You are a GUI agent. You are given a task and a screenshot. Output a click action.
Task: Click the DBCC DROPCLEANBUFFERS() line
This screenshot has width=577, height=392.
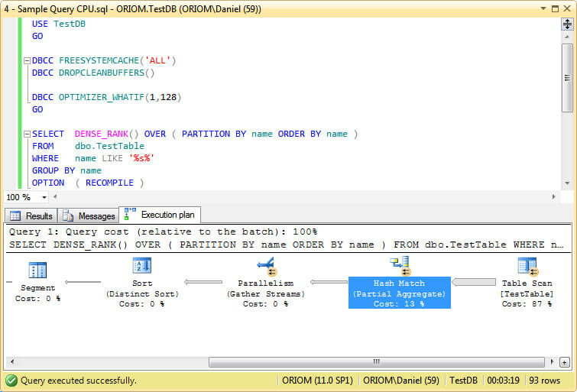coord(93,73)
